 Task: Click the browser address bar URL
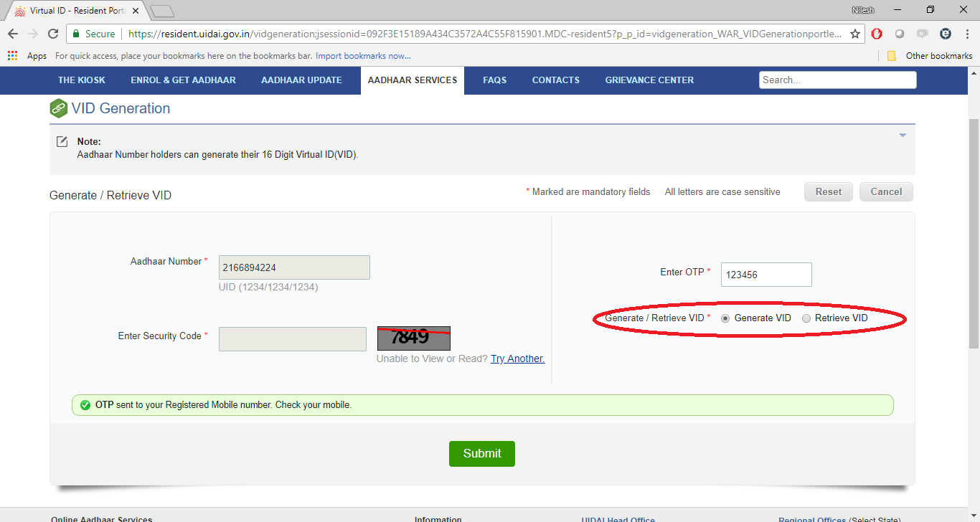[x=484, y=34]
